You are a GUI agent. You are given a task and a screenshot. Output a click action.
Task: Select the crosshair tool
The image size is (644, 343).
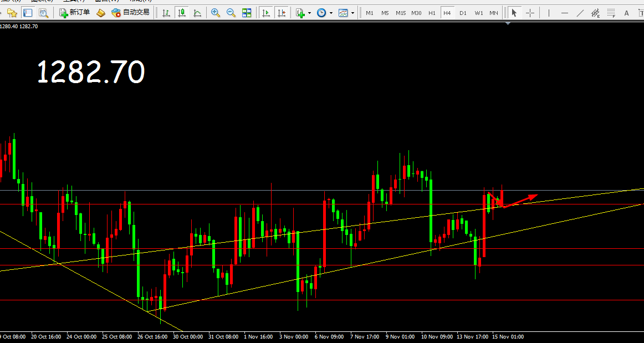point(530,13)
